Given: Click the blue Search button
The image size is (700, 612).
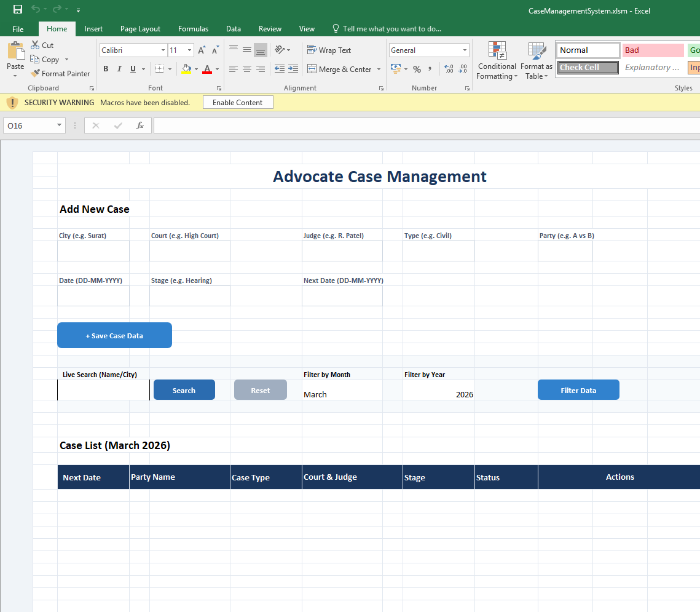Looking at the screenshot, I should click(184, 390).
